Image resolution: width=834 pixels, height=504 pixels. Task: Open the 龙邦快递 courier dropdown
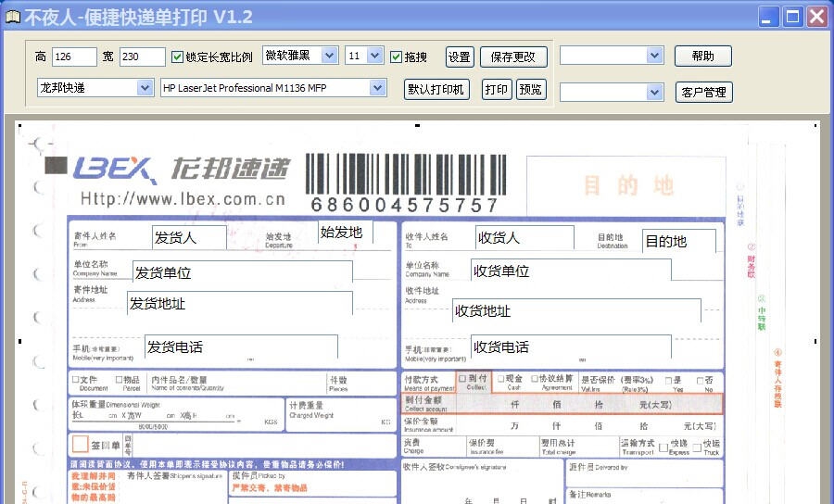click(145, 88)
